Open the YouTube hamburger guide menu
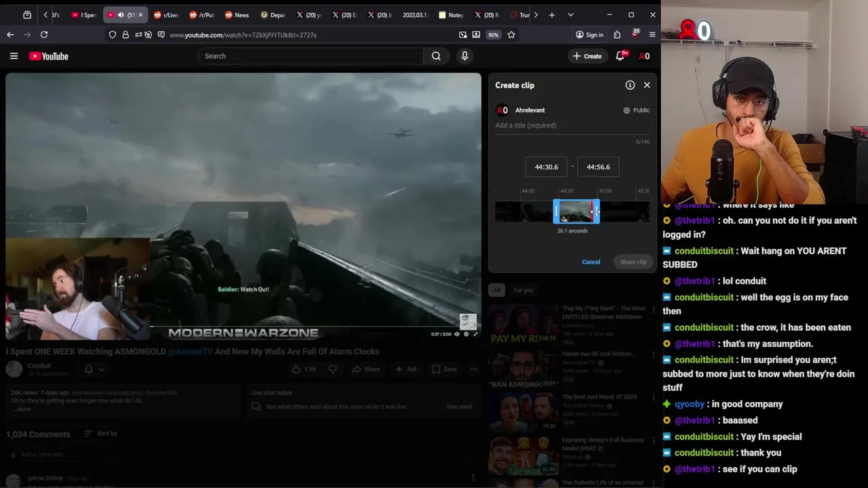The height and width of the screenshot is (488, 868). 14,56
